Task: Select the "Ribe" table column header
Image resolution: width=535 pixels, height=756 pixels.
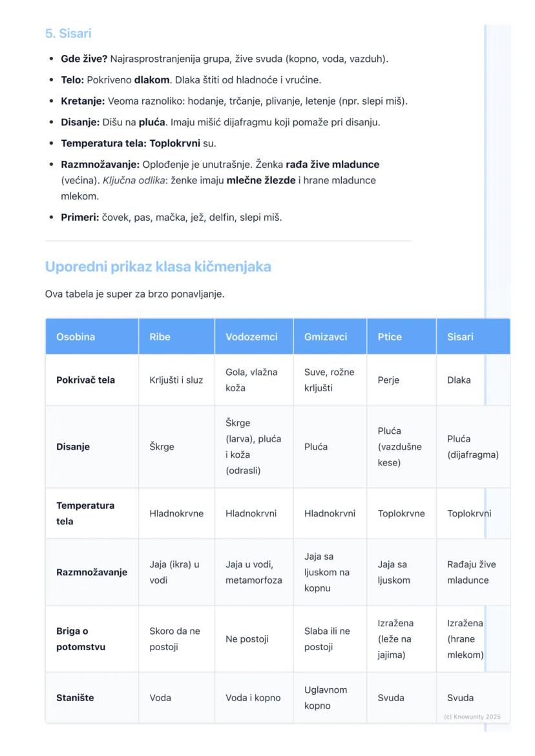Action: (x=160, y=336)
